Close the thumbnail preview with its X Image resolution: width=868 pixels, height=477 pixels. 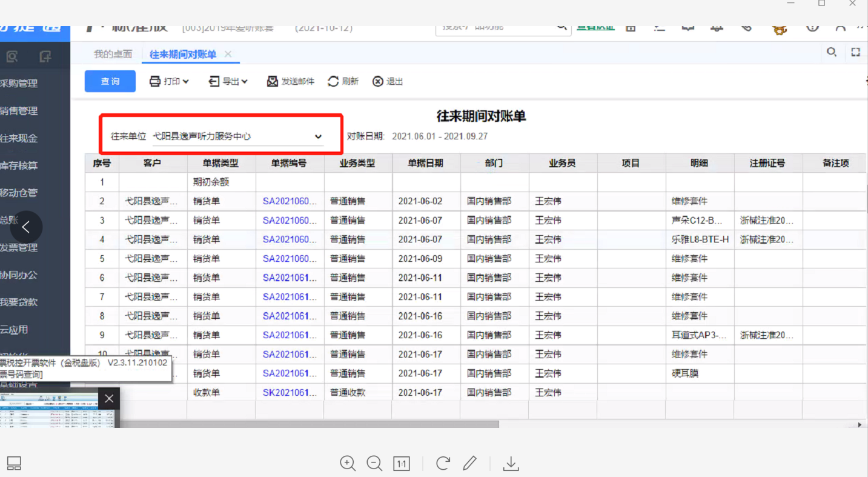(x=108, y=398)
